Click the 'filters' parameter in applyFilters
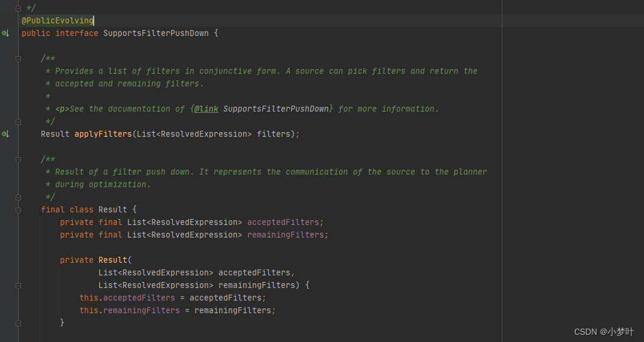This screenshot has width=644, height=342. tap(274, 134)
